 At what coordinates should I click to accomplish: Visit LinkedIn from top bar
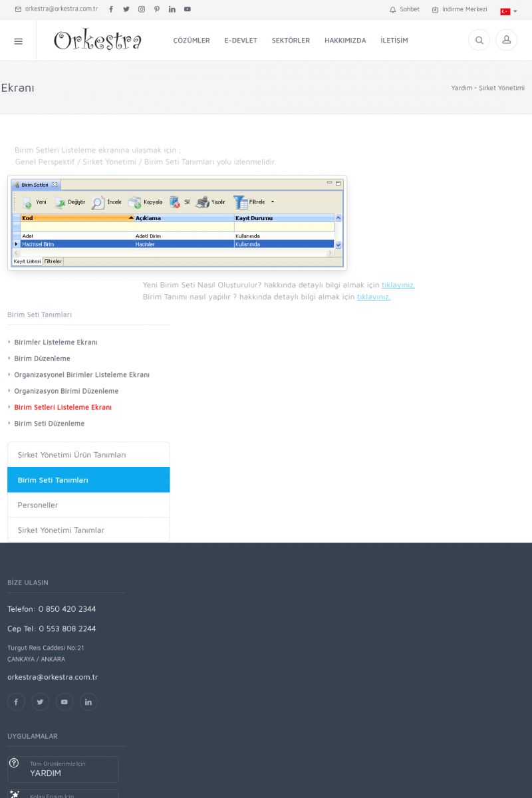tap(172, 9)
